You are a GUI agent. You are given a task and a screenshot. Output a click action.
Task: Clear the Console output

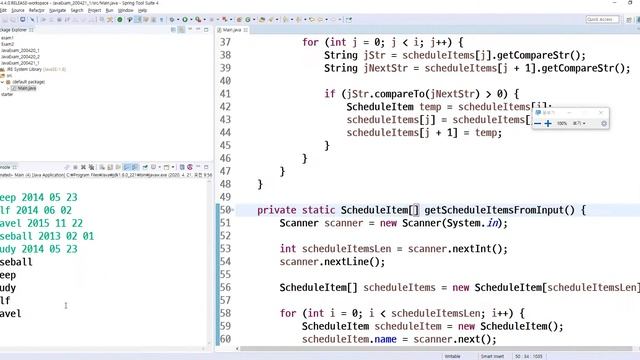(101, 167)
